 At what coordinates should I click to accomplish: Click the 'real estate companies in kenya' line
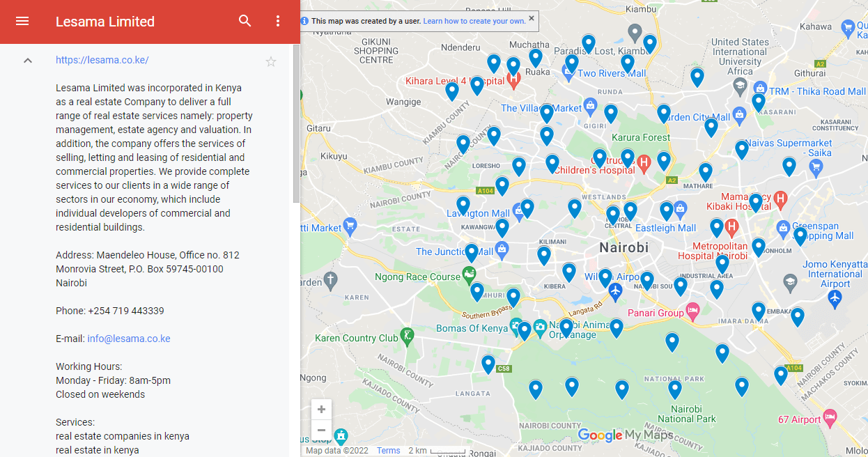pyautogui.click(x=123, y=436)
